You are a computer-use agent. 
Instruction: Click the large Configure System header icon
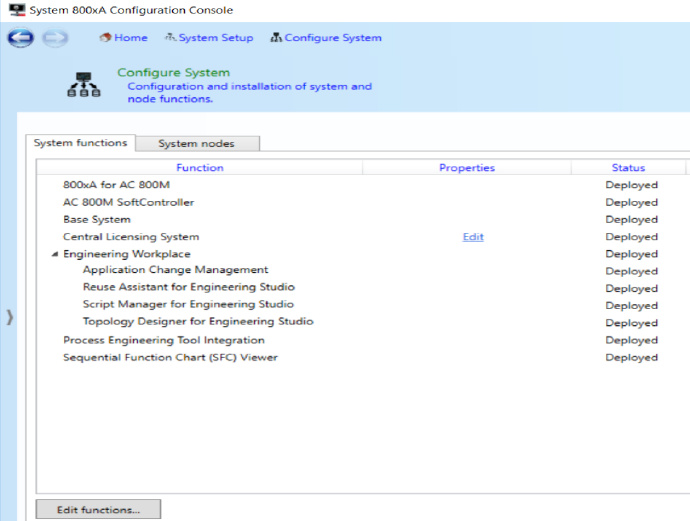click(84, 84)
